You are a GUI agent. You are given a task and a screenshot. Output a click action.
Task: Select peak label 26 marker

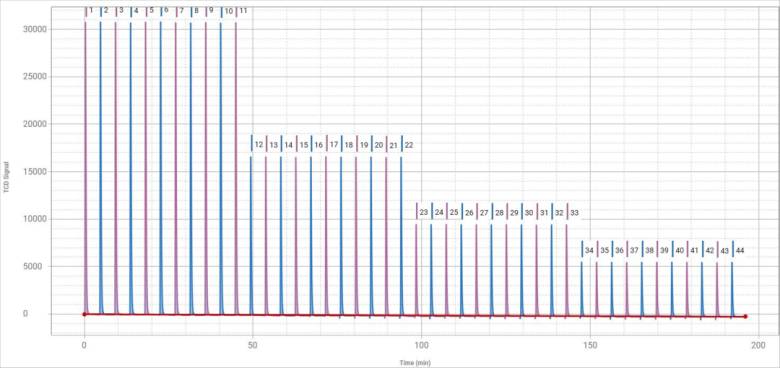[x=468, y=212]
